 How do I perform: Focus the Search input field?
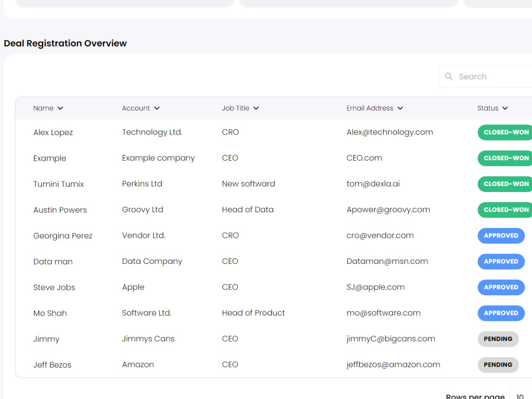(x=486, y=76)
